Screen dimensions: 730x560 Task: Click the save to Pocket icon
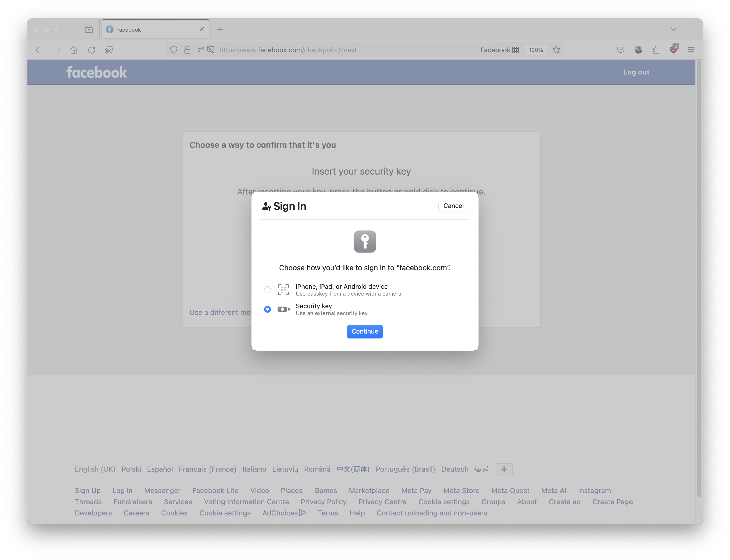pyautogui.click(x=621, y=50)
